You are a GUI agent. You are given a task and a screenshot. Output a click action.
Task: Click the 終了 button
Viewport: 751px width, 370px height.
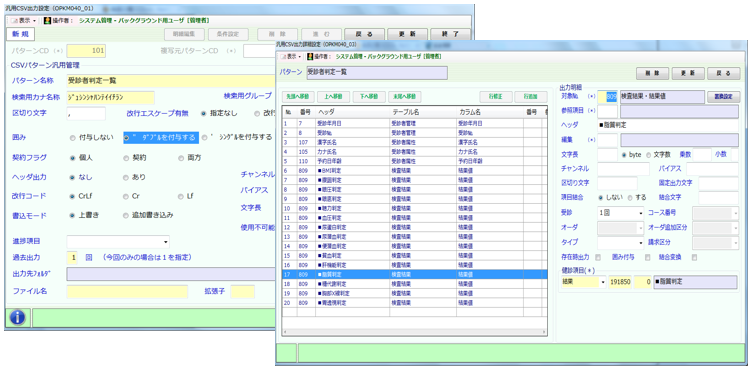click(x=450, y=34)
